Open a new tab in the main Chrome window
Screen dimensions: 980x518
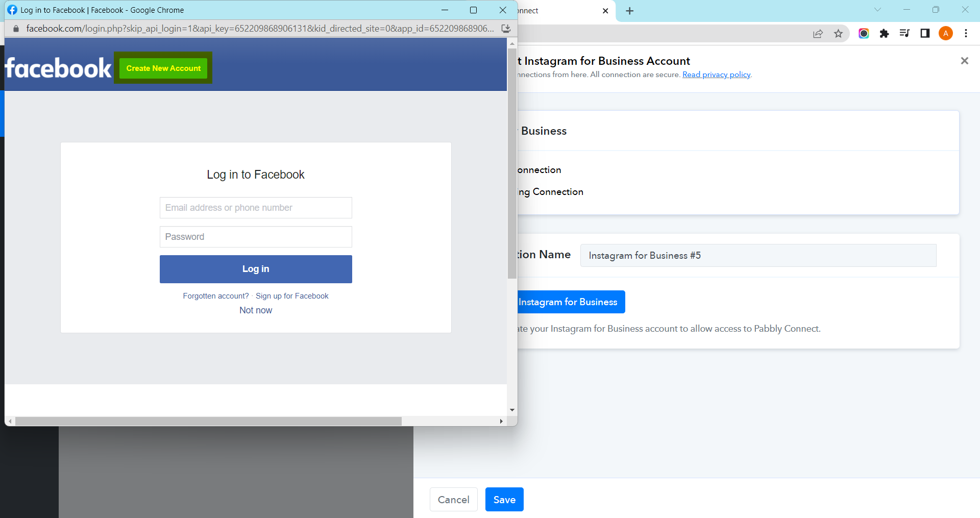coord(630,11)
